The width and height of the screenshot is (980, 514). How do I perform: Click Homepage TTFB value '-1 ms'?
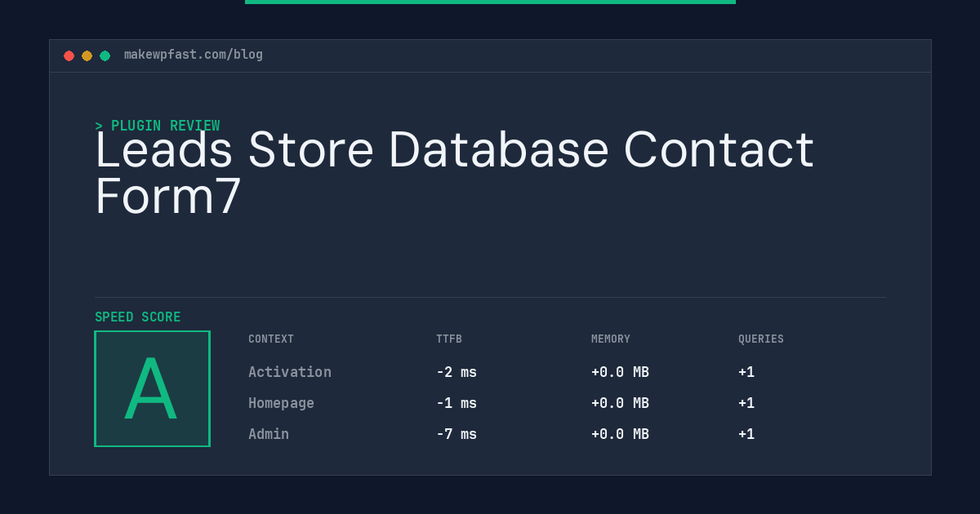[457, 403]
